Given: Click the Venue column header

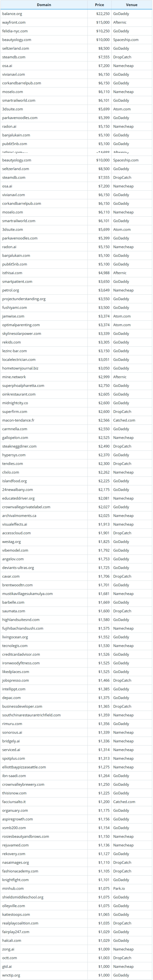Looking at the screenshot, I should [x=132, y=5].
